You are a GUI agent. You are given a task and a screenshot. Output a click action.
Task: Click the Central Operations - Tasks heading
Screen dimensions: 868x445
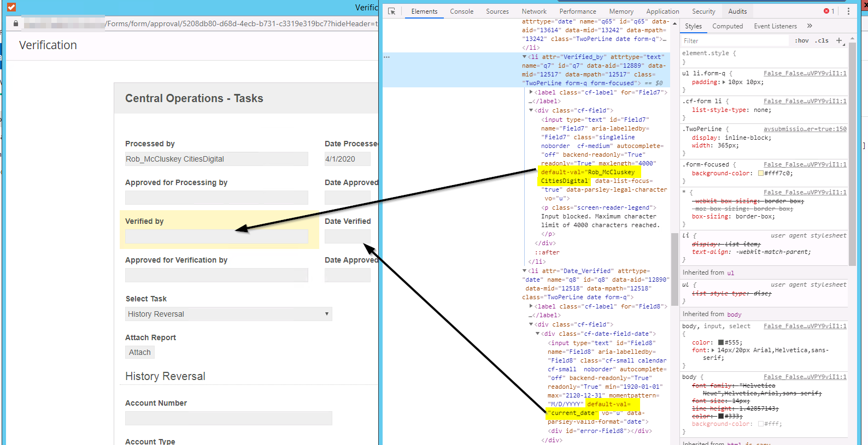coord(194,98)
